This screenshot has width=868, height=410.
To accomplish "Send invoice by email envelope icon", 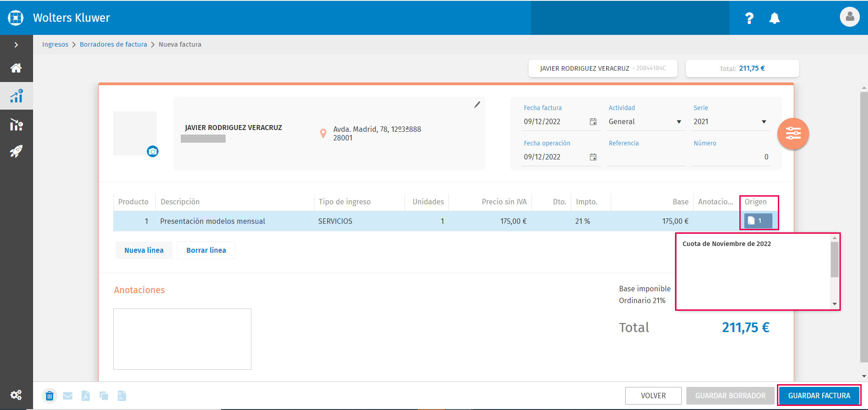I will click(68, 396).
